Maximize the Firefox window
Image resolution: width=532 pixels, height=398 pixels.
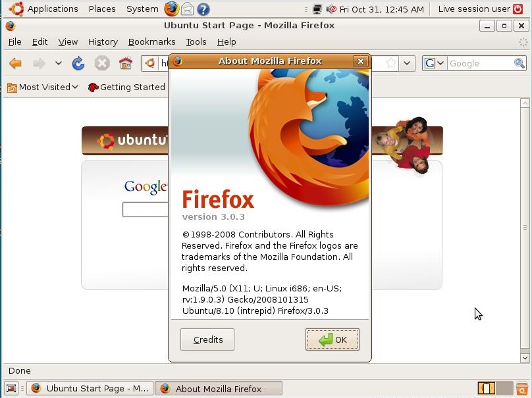[x=504, y=26]
